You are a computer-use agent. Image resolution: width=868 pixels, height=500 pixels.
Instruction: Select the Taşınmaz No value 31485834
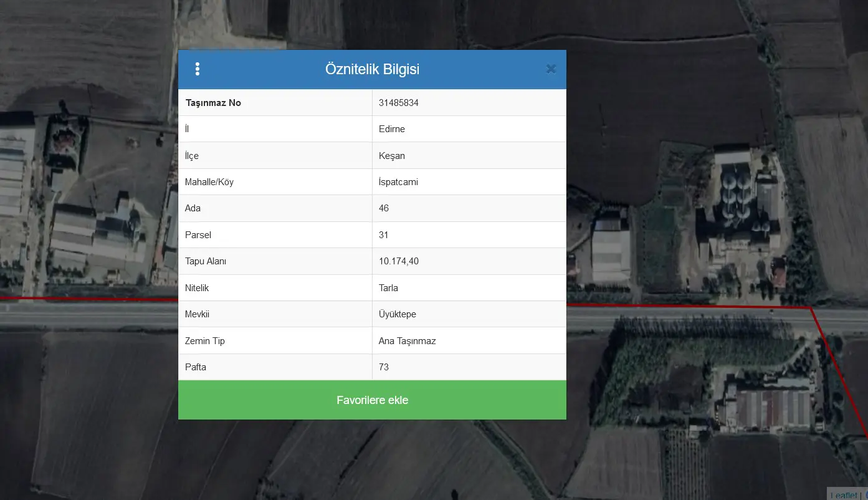point(399,103)
